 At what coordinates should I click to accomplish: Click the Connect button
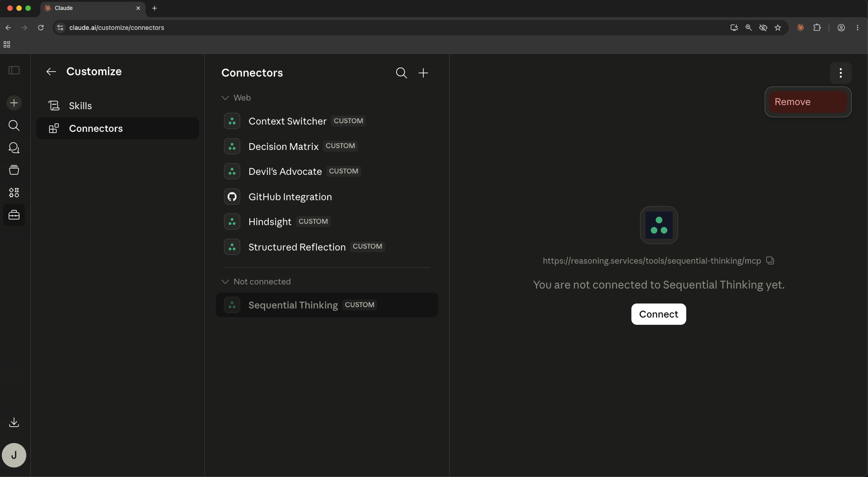click(659, 314)
